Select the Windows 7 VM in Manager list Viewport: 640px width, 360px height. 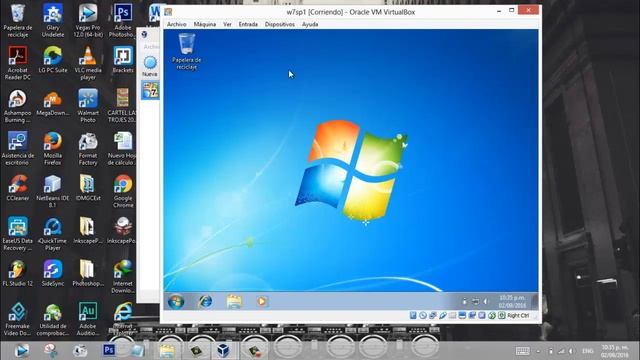click(150, 90)
